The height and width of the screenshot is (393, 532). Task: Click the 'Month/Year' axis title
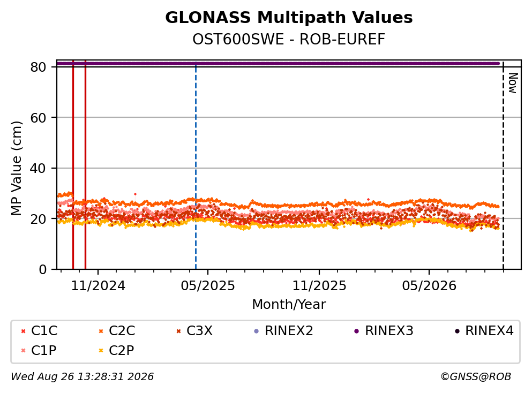pos(289,304)
